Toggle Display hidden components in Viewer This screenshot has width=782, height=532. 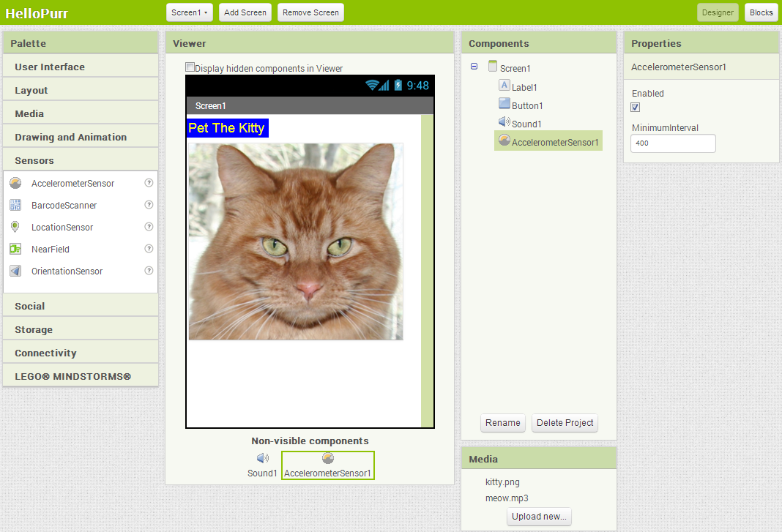190,67
